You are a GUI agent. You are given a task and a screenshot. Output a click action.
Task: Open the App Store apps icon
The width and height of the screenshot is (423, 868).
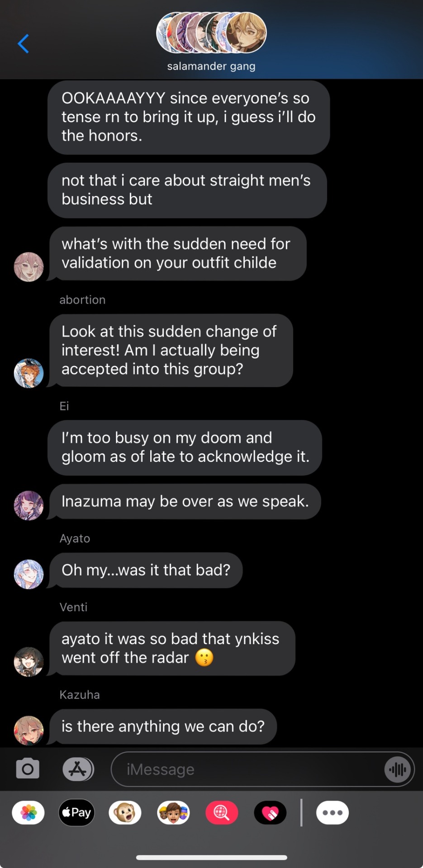pos(78,769)
